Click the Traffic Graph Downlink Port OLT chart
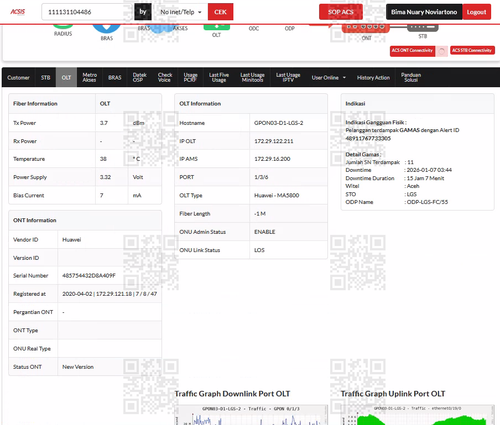The width and height of the screenshot is (500, 425). (251, 415)
